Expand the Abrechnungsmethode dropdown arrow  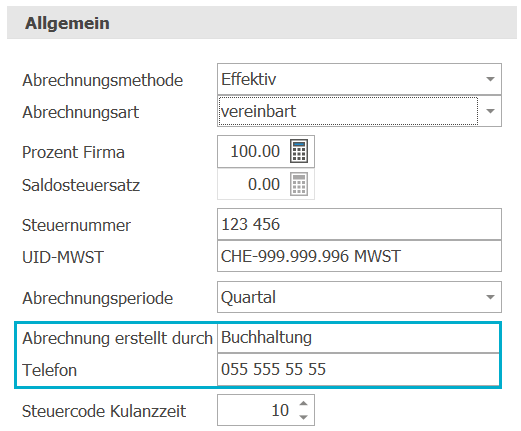click(490, 79)
